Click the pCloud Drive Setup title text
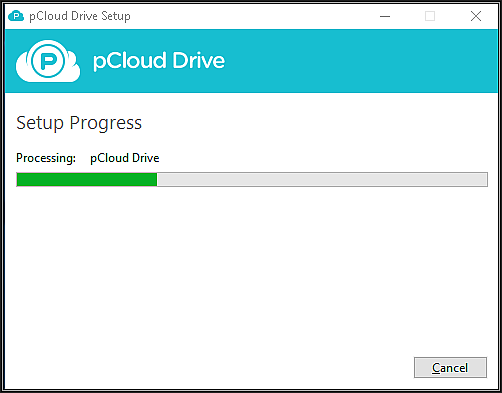This screenshot has width=502, height=393. click(x=80, y=16)
